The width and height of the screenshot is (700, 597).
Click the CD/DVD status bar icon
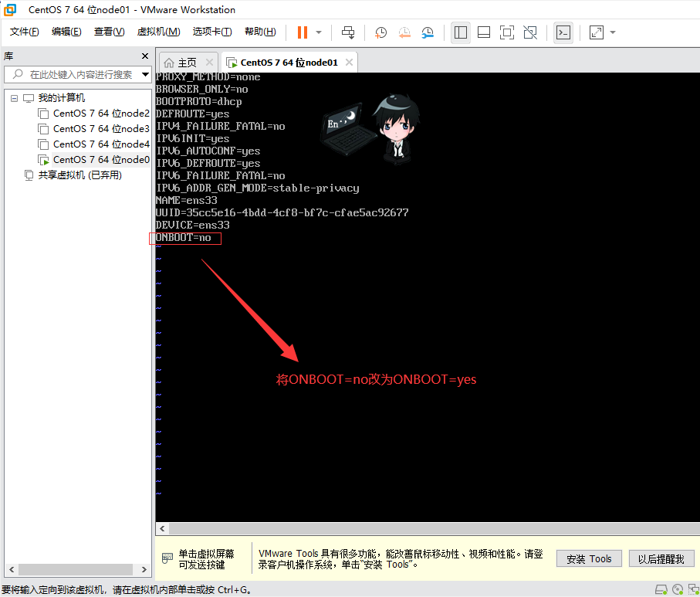tap(678, 589)
